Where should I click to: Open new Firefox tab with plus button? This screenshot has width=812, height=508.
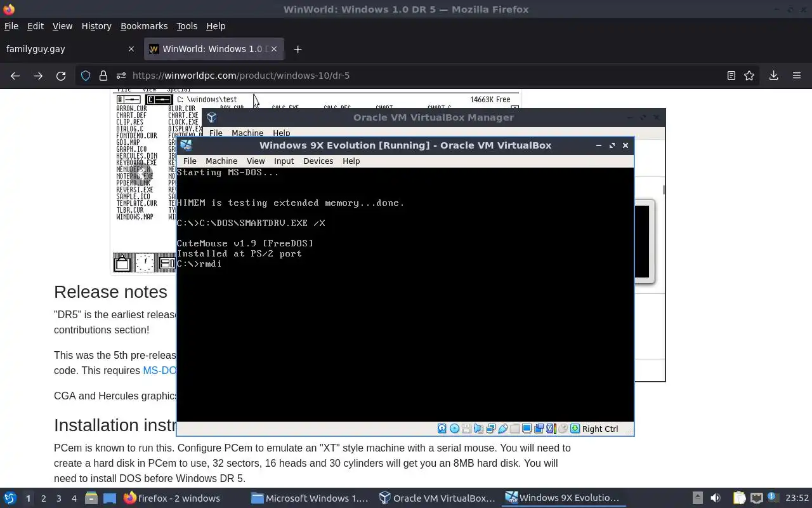click(x=298, y=49)
